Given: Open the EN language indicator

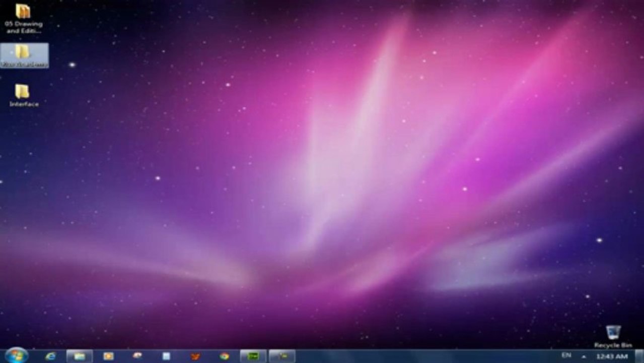Looking at the screenshot, I should click(x=566, y=356).
